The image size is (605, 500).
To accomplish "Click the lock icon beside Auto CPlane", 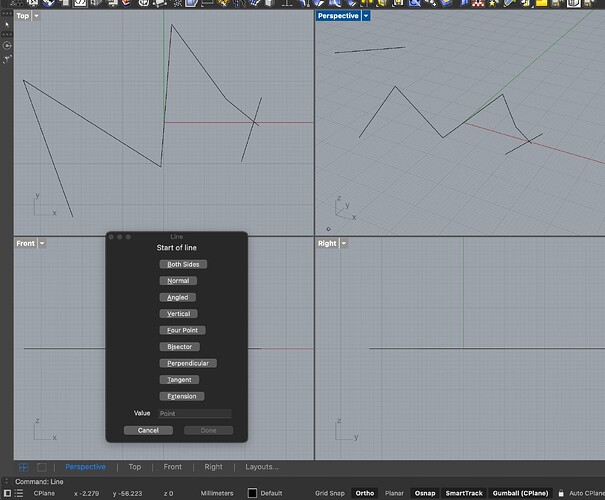I will (x=561, y=493).
